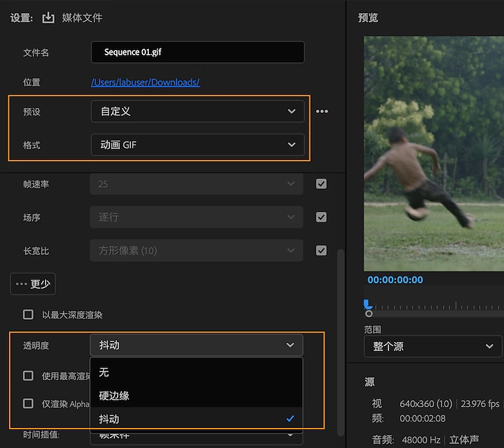The width and height of the screenshot is (504, 448).
Task: Click the 00:00:00:00 timecode in preview
Action: [395, 280]
